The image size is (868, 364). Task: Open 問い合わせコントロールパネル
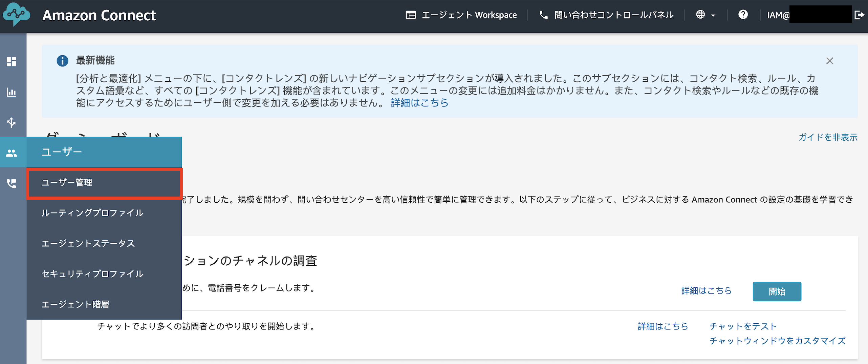pyautogui.click(x=614, y=15)
